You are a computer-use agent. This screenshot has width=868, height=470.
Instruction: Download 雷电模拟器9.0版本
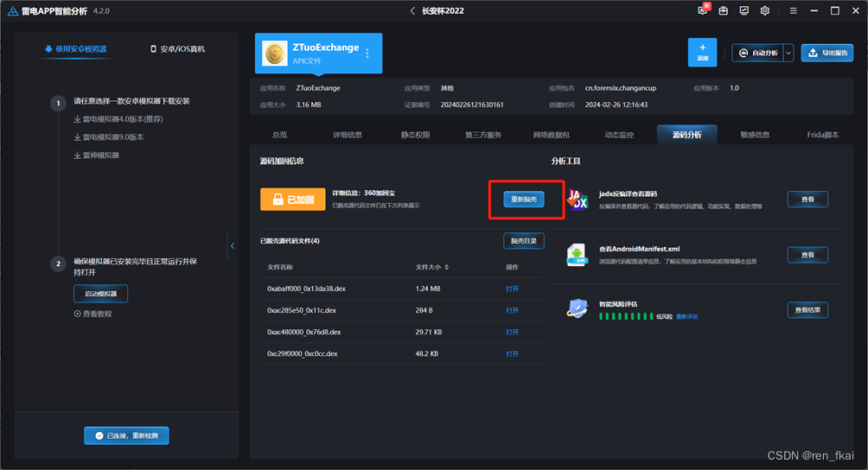pos(109,137)
